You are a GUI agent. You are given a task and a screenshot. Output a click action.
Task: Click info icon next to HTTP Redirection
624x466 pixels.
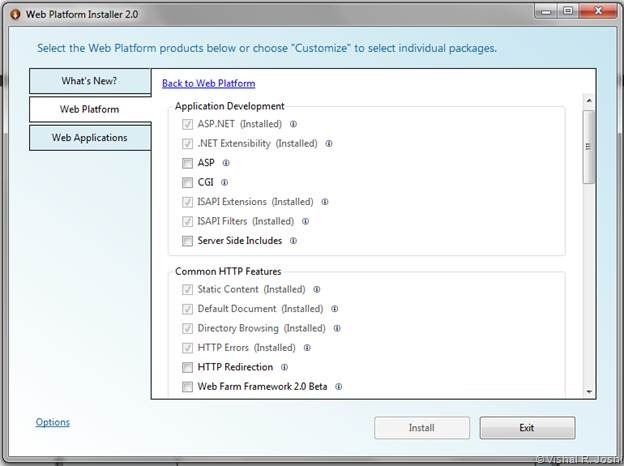tap(284, 368)
